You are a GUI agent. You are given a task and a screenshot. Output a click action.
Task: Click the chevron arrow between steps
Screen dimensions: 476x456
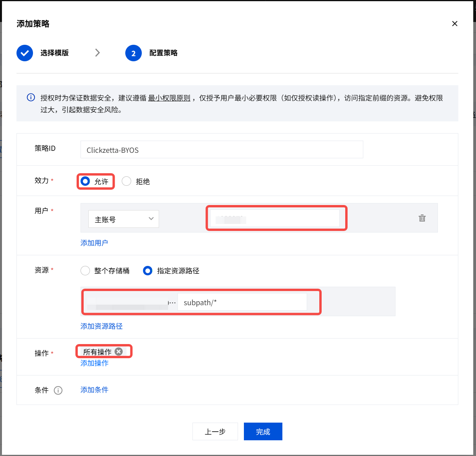tap(97, 53)
